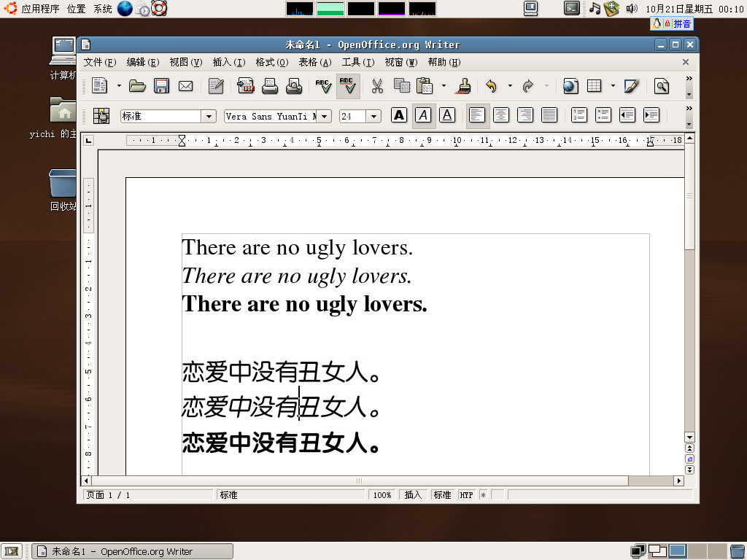Set paragraph alignment to Align Right
Image resolution: width=747 pixels, height=560 pixels.
point(525,115)
